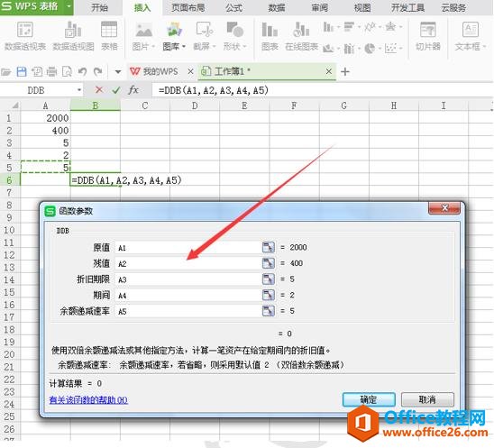
Task: Insert a table (表格)
Action: (109, 36)
